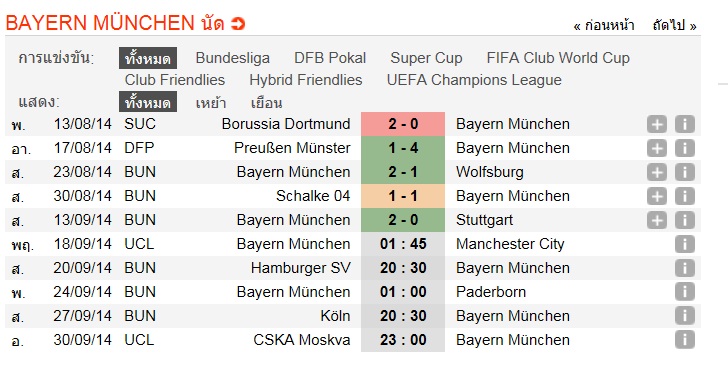The height and width of the screenshot is (365, 728).
Task: Open the info icon for the Stuttgart match
Action: [685, 220]
